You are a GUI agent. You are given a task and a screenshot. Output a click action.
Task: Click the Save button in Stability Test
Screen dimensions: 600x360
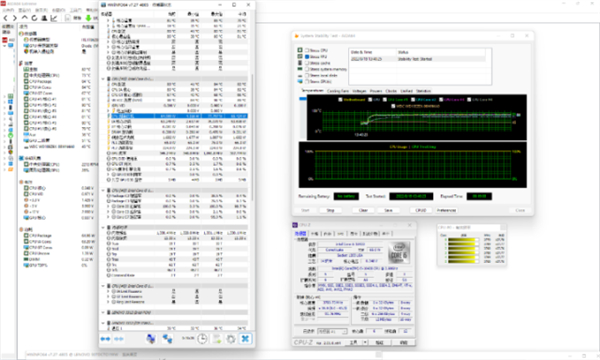(x=388, y=210)
